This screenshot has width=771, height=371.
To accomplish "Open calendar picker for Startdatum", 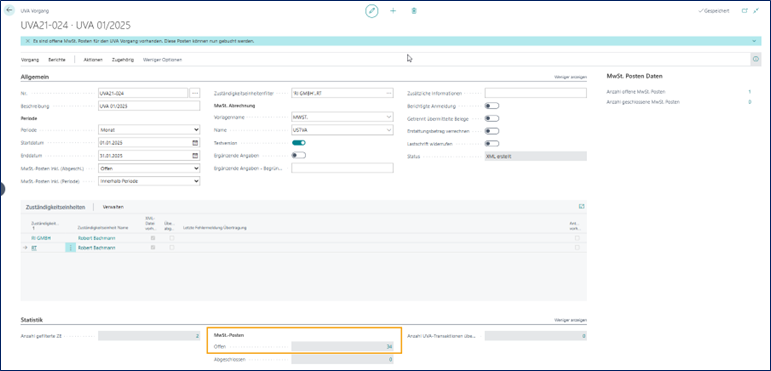I will pos(195,143).
